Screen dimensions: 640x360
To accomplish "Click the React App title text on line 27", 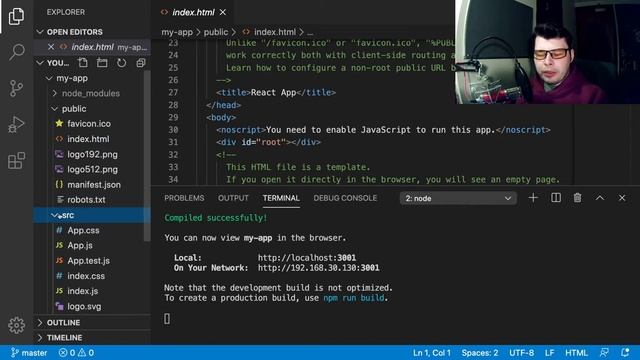I will [x=273, y=93].
